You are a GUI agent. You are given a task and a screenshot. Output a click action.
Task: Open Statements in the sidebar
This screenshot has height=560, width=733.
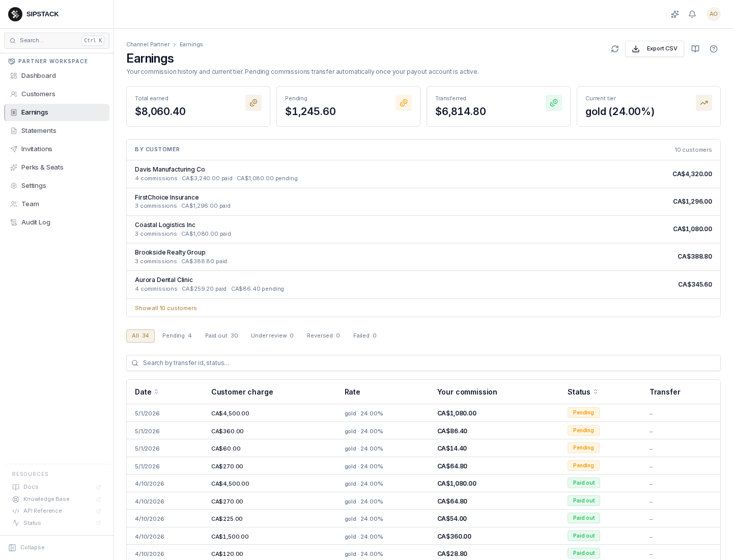pos(57,131)
